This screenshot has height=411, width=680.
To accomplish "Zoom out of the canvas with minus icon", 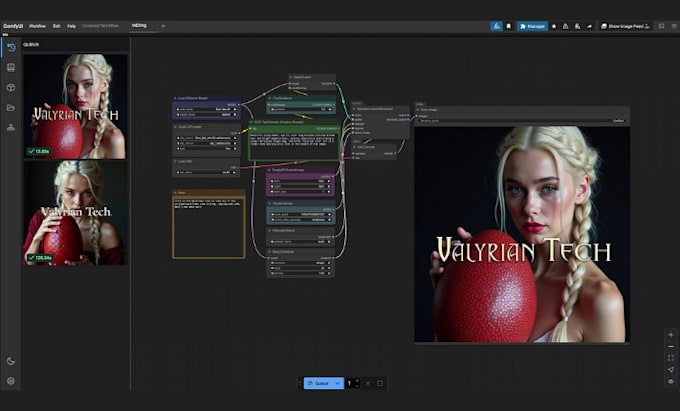I will coord(670,346).
